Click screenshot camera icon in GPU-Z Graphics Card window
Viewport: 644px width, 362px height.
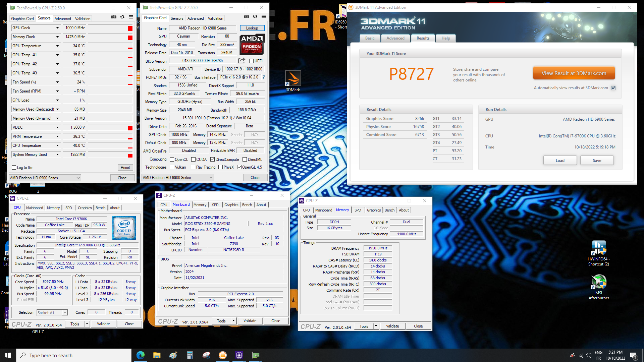coord(247,17)
